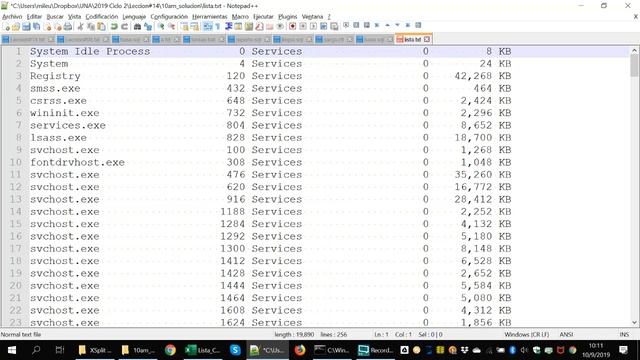Viewport: 640px width, 360px height.
Task: Toggle INS mode in the status bar
Action: click(x=624, y=335)
